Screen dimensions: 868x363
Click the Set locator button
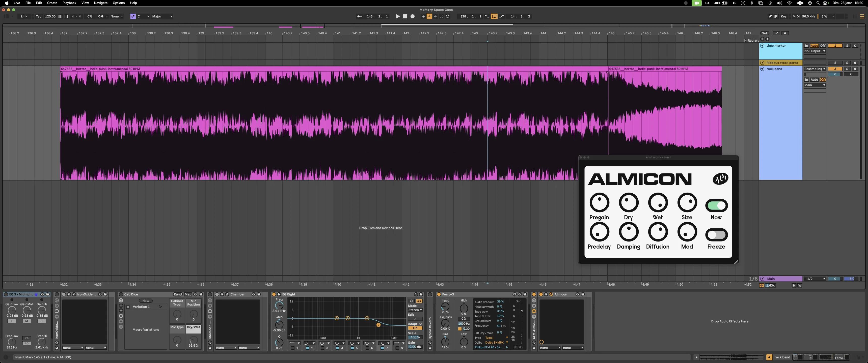tap(765, 33)
